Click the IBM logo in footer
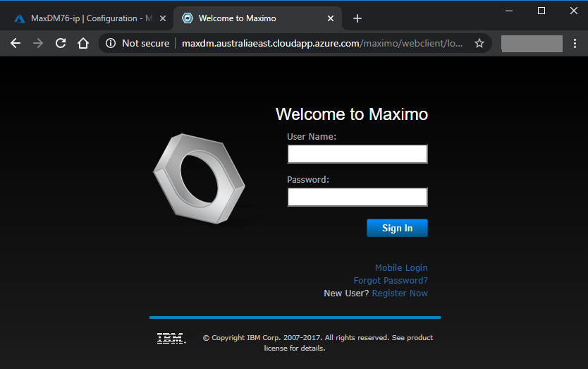588x369 pixels. pyautogui.click(x=171, y=338)
